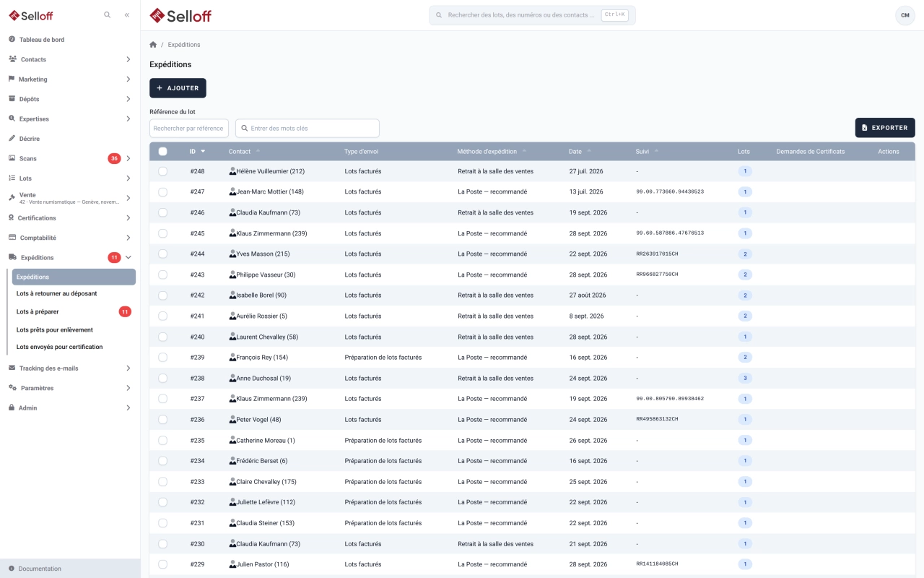Click the Ajouter button
This screenshot has height=578, width=924.
[178, 88]
